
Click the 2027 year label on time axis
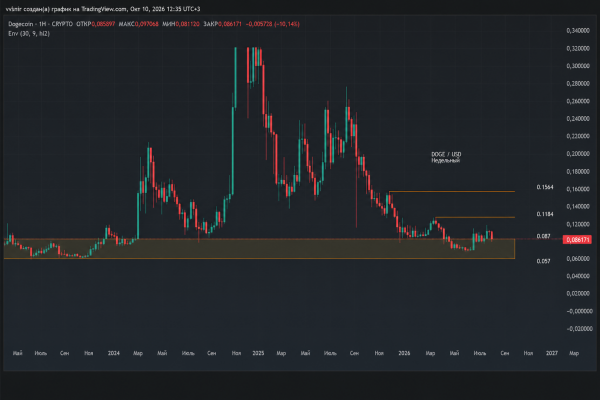tap(552, 353)
